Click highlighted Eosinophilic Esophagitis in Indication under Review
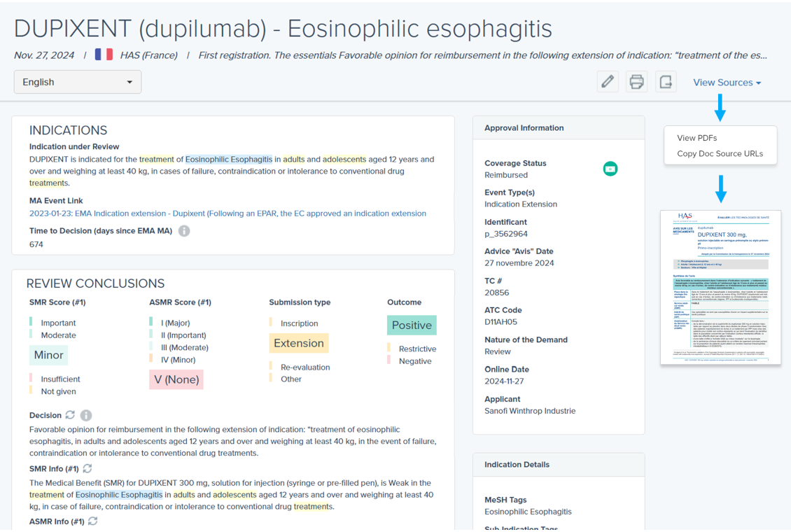Screen dimensions: 791x532 click(228, 160)
